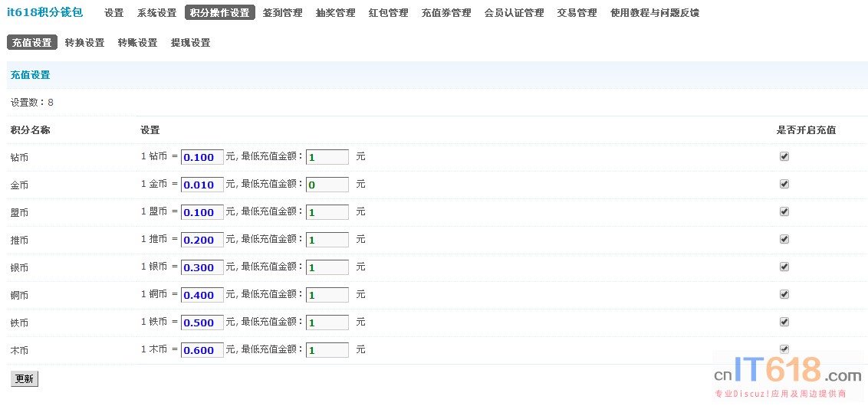868x406 pixels.
Task: Edit 木币 minimum recharge amount field
Action: tap(327, 350)
